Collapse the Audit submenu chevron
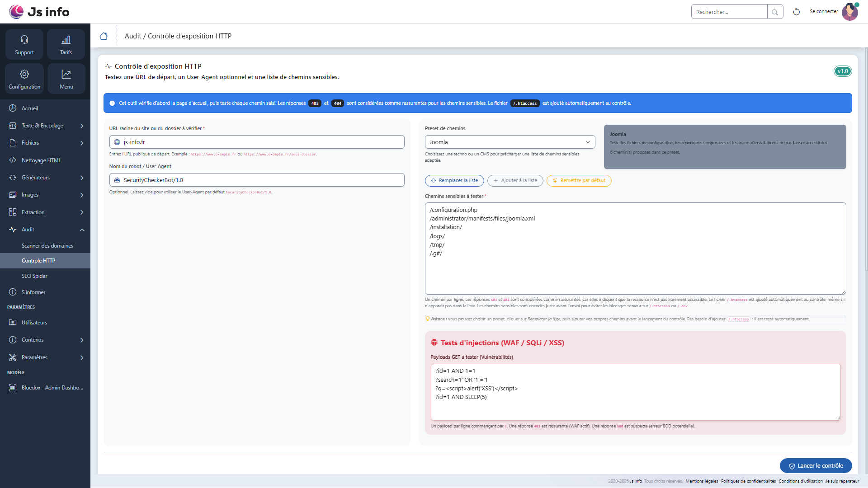This screenshot has width=868, height=488. [82, 230]
